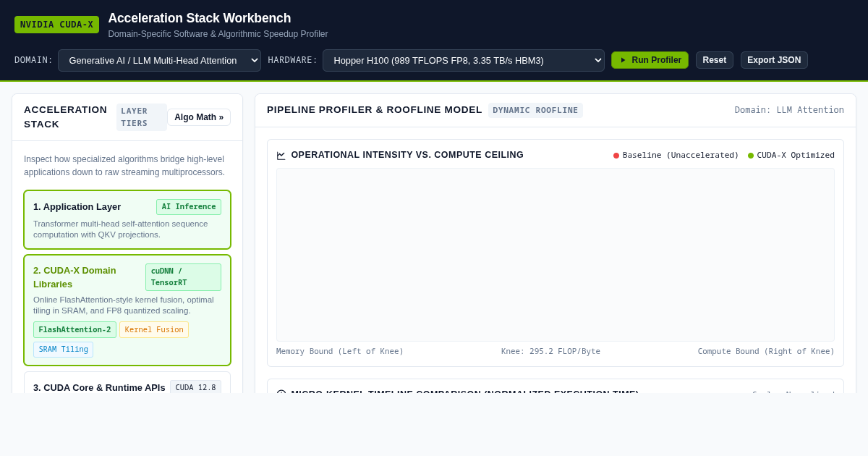Viewport: 868px width, 456px height.
Task: Select CUDA Core & Runtime APIs card
Action: [x=127, y=383]
